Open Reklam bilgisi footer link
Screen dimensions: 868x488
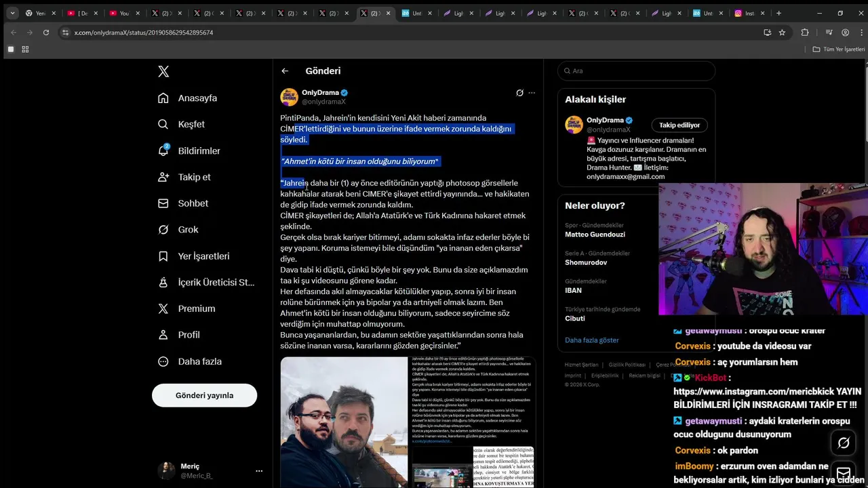(644, 375)
